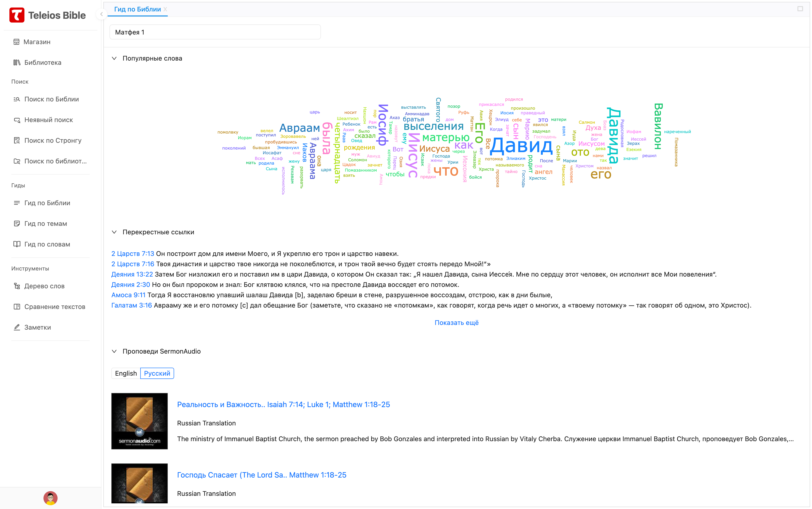812x509 pixels.
Task: Click the Поиск по Библии search icon
Action: tap(16, 99)
